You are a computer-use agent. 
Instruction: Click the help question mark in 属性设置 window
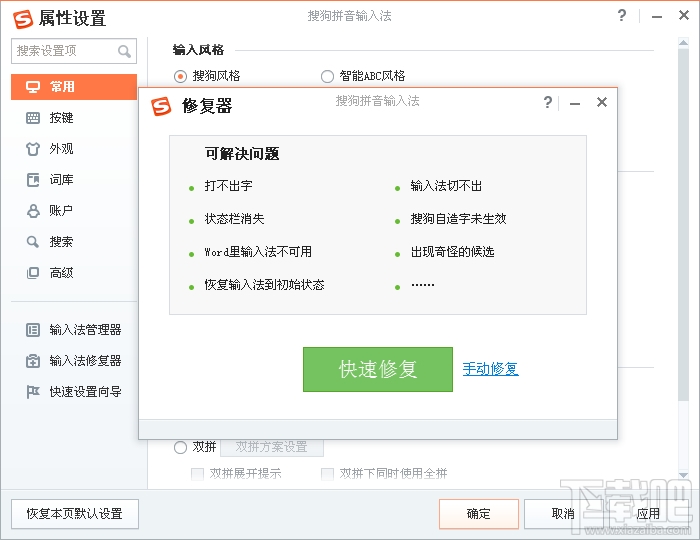tap(622, 16)
